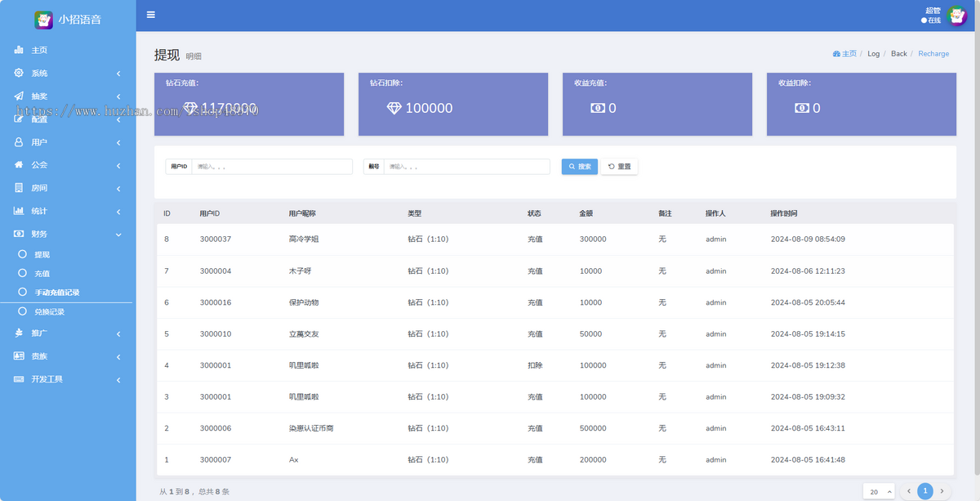This screenshot has height=501, width=980.
Task: Click the 主页 home icon in sidebar
Action: click(x=19, y=50)
